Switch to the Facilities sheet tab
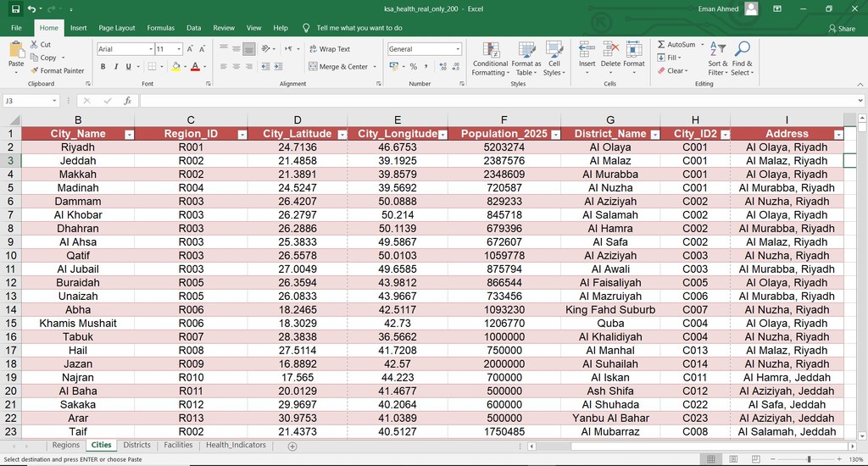The height and width of the screenshot is (466, 868). (x=178, y=445)
